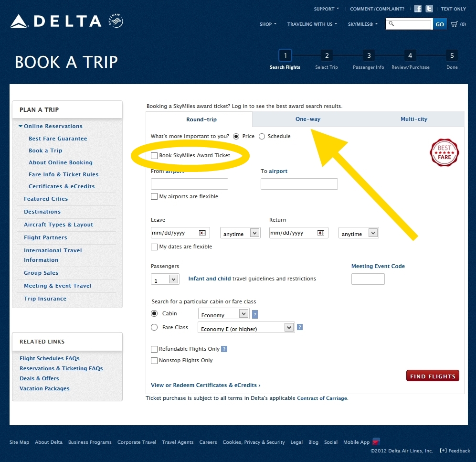Click the Twitter icon in header
The image size is (476, 462).
point(429,9)
